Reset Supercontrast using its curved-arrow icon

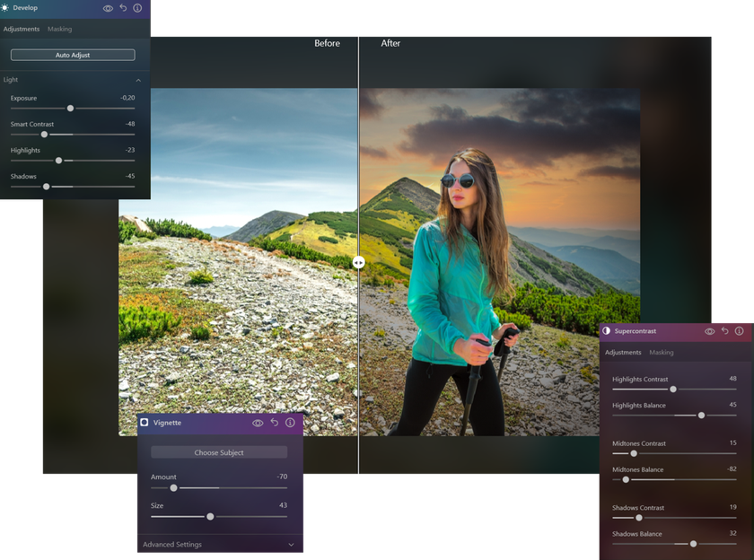(x=724, y=331)
